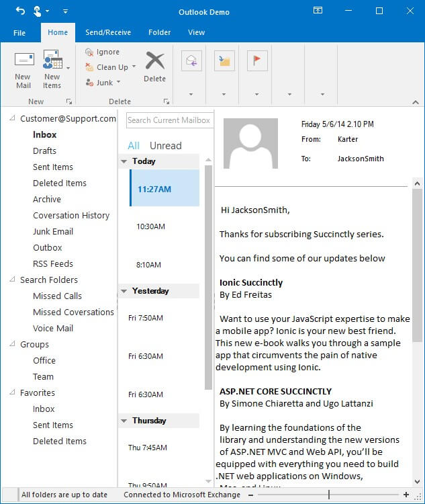Screen dimensions: 425x504
Task: Open the Junk dropdown menu
Action: tap(119, 83)
